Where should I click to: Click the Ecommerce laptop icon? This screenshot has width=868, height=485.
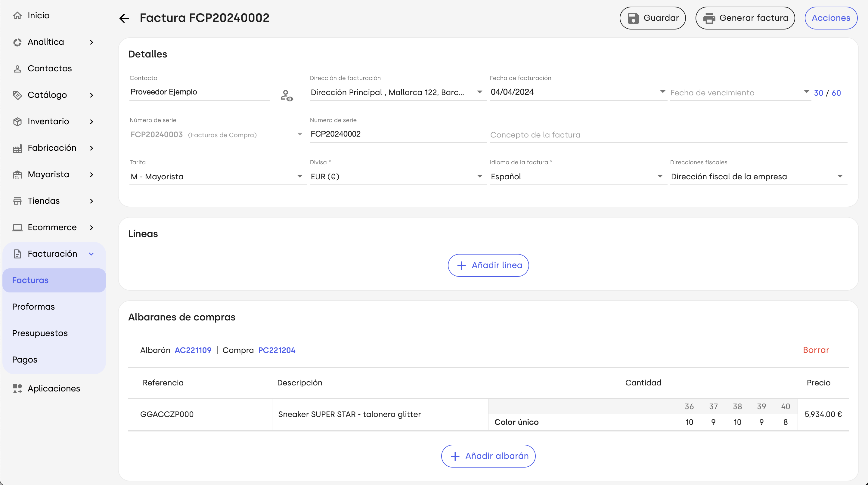pyautogui.click(x=17, y=228)
